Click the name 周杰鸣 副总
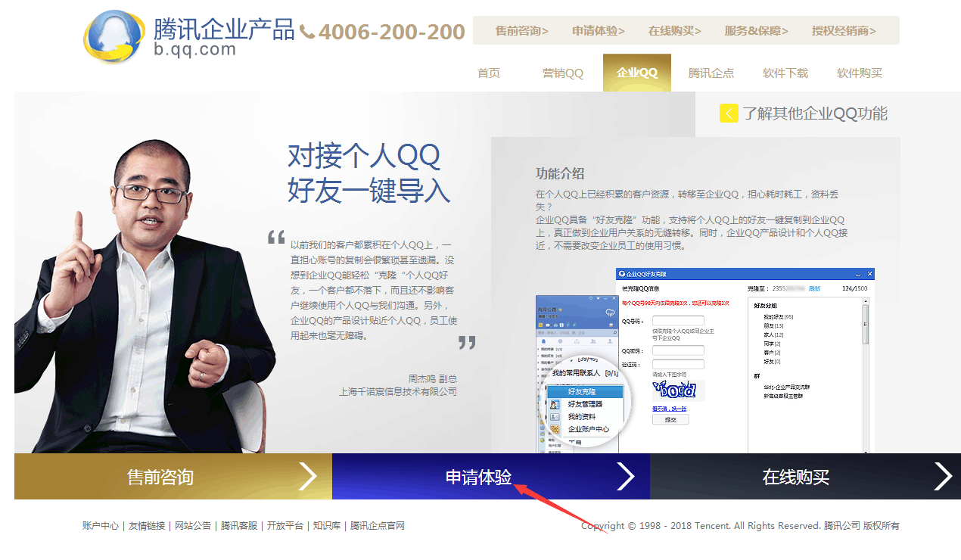The image size is (961, 560). click(433, 378)
